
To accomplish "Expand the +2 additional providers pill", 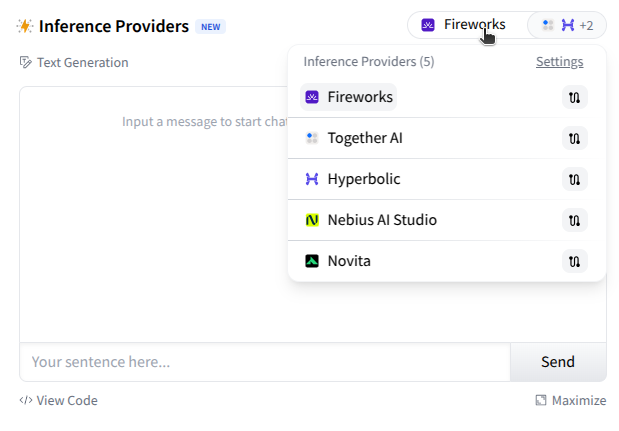I will [x=566, y=24].
